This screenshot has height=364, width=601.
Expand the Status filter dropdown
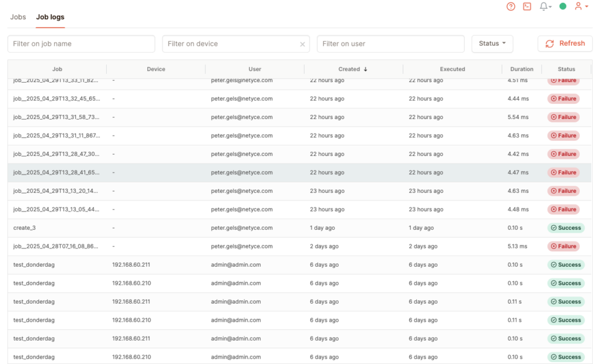492,43
